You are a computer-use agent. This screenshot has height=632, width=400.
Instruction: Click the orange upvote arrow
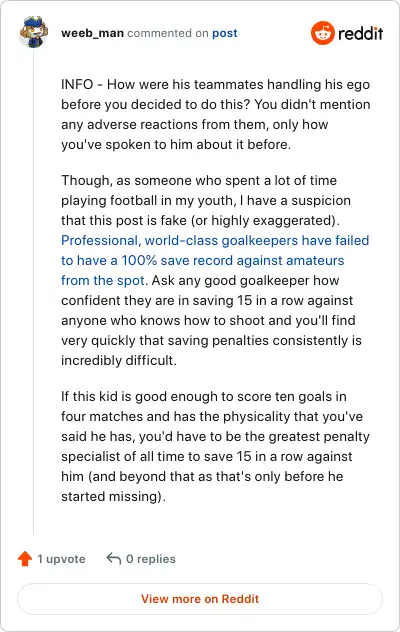(x=25, y=559)
